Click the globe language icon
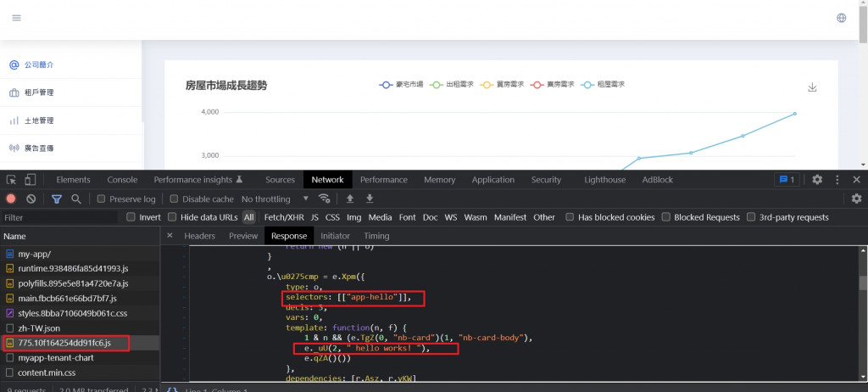 click(x=842, y=18)
